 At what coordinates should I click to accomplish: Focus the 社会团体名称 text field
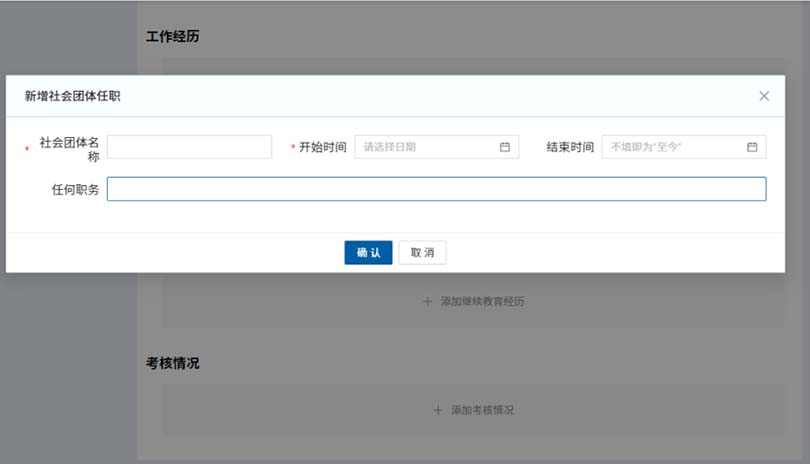[189, 147]
